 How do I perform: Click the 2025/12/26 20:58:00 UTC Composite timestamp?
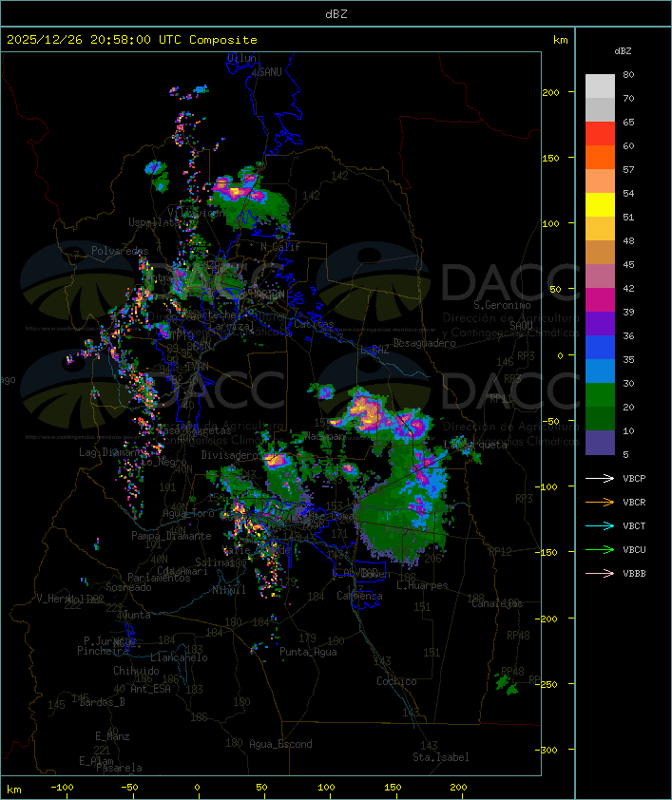tap(132, 40)
